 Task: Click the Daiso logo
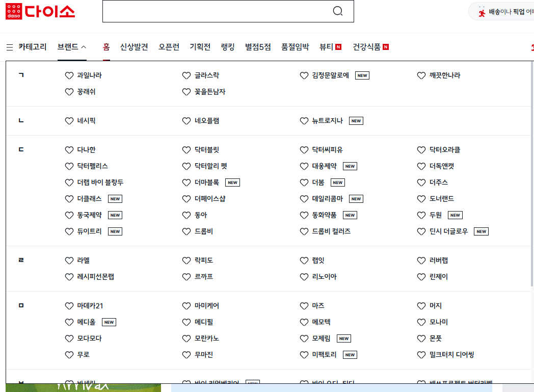pyautogui.click(x=40, y=11)
